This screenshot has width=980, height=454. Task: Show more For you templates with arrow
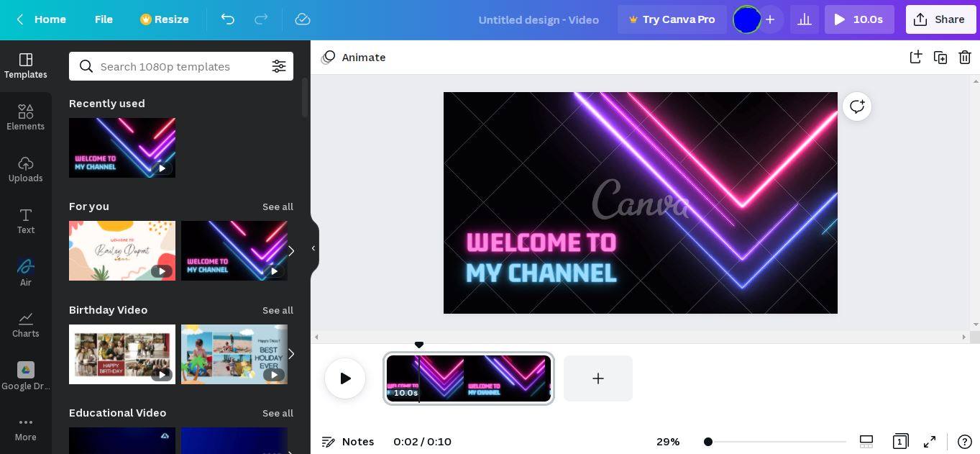291,250
